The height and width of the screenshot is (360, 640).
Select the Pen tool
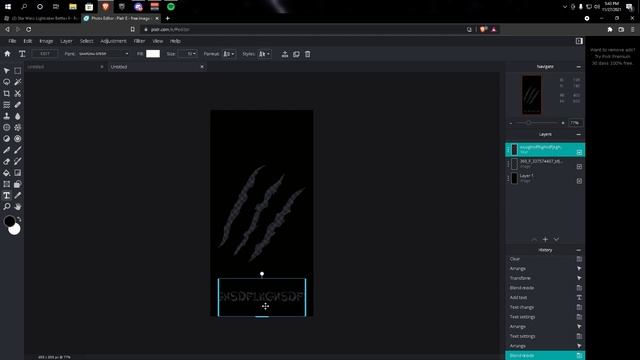(7, 150)
